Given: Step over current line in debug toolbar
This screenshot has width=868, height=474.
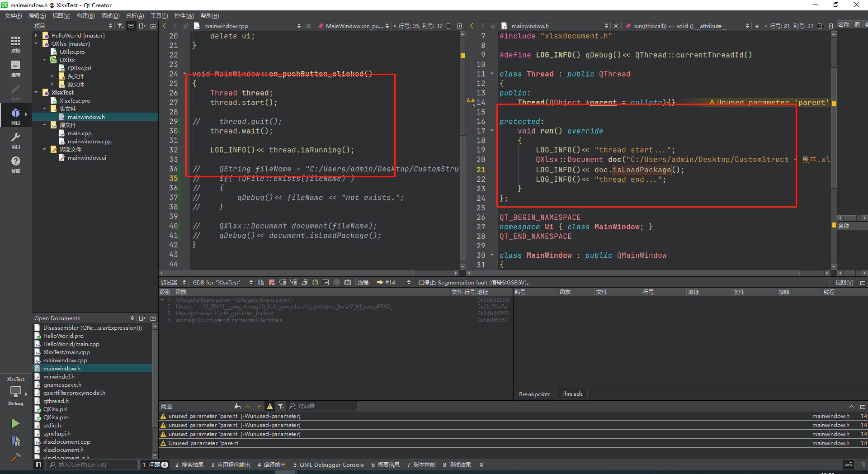Looking at the screenshot, I should [283, 282].
